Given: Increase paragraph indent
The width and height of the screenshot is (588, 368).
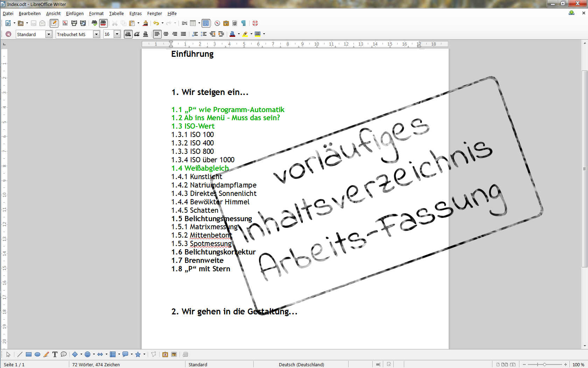Looking at the screenshot, I should tap(221, 34).
